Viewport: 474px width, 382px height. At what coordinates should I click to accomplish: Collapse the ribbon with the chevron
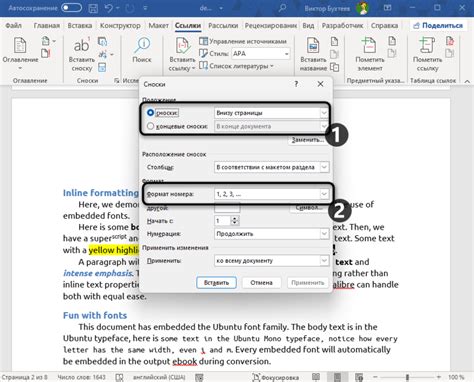tap(467, 81)
